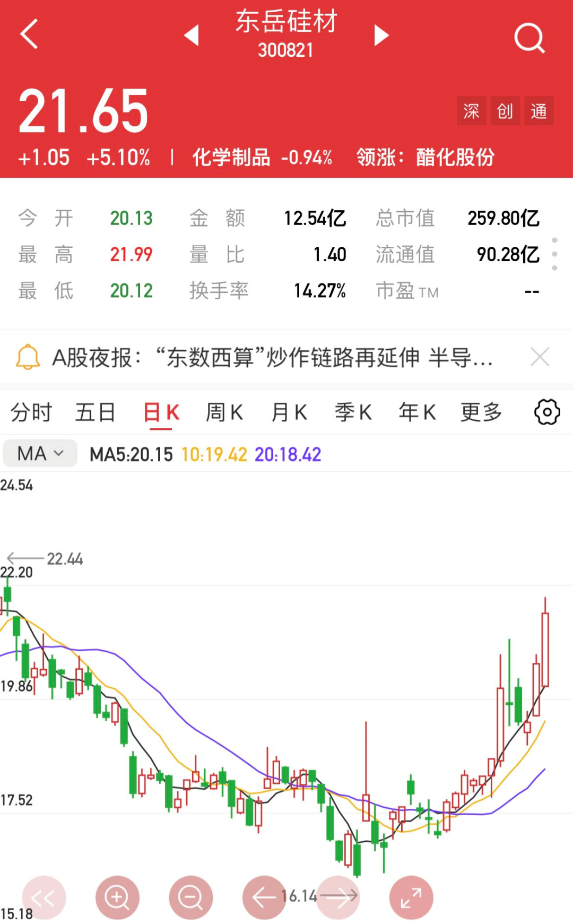Go to the next stock arrow
Viewport: 573px width, 924px height.
(381, 35)
